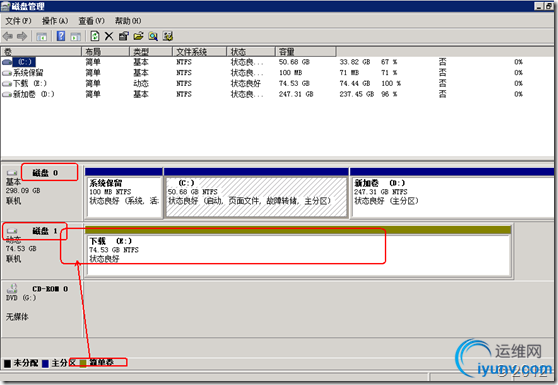Viewport: 558px width, 385px height.
Task: Click the 100 % free percentage cell
Action: coord(391,83)
